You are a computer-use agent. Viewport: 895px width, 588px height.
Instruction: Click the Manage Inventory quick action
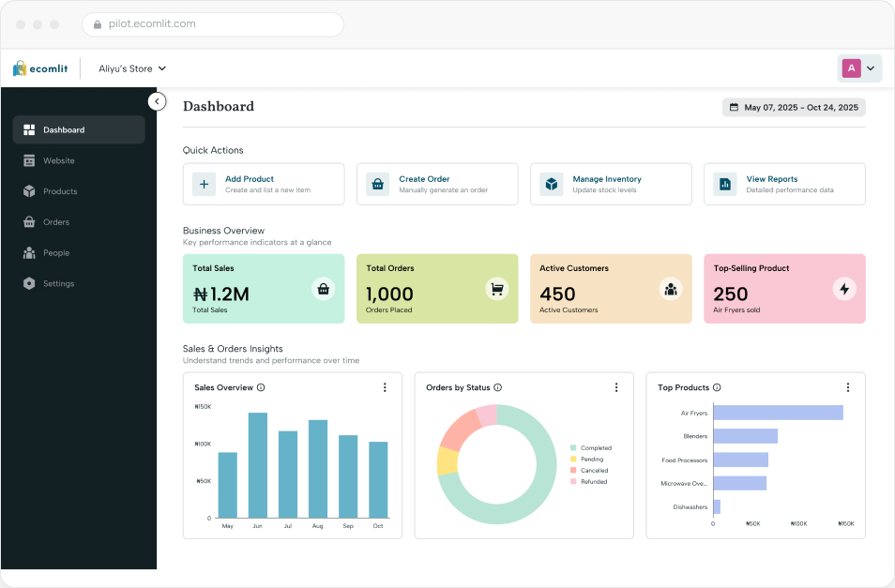pyautogui.click(x=611, y=184)
